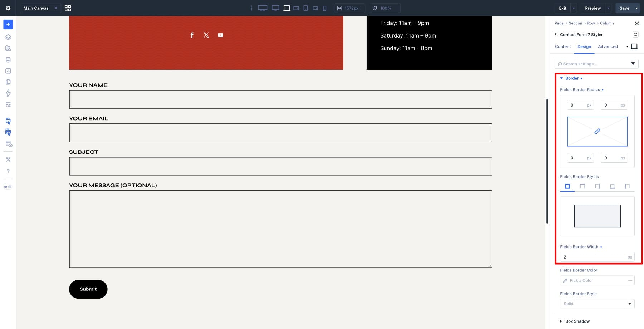Image resolution: width=644 pixels, height=329 pixels.
Task: Open the pages copy icon in sidebar
Action: [x=8, y=82]
